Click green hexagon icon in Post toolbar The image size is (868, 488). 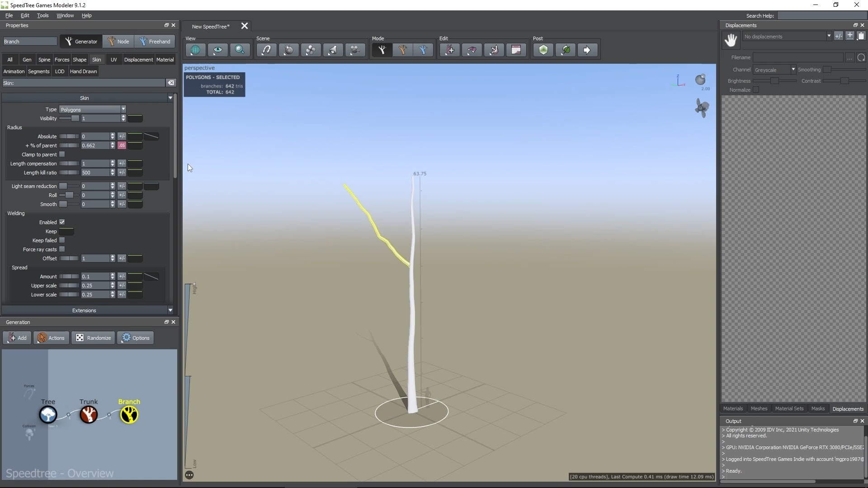point(543,50)
